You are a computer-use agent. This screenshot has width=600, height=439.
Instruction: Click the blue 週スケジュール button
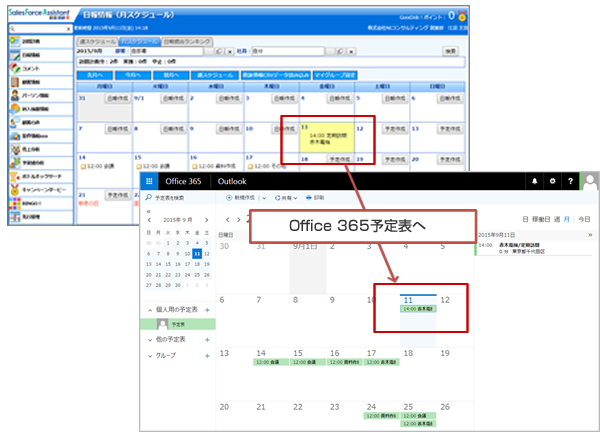pos(215,75)
